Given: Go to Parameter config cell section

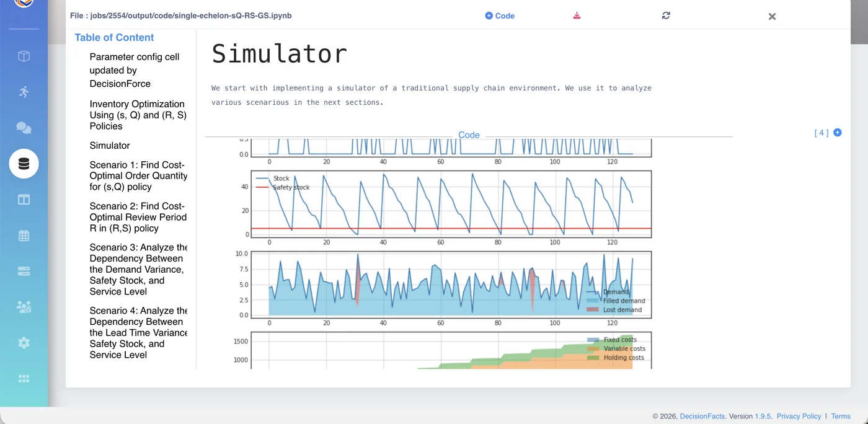Looking at the screenshot, I should pyautogui.click(x=135, y=70).
